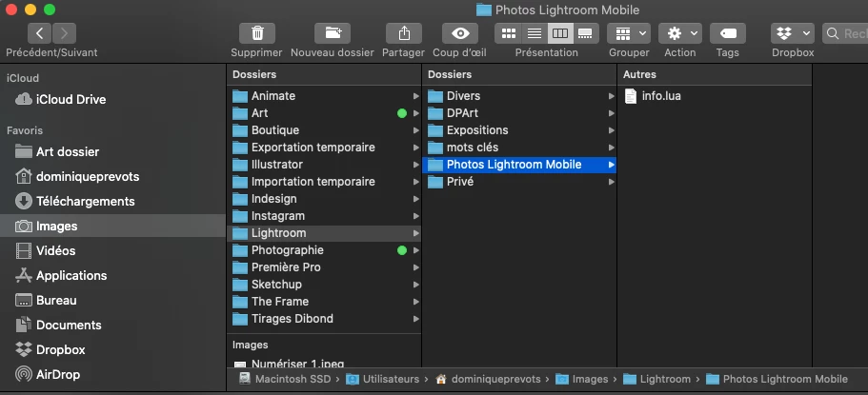The image size is (868, 395).
Task: Click Lightroom in the path bar
Action: pyautogui.click(x=657, y=379)
